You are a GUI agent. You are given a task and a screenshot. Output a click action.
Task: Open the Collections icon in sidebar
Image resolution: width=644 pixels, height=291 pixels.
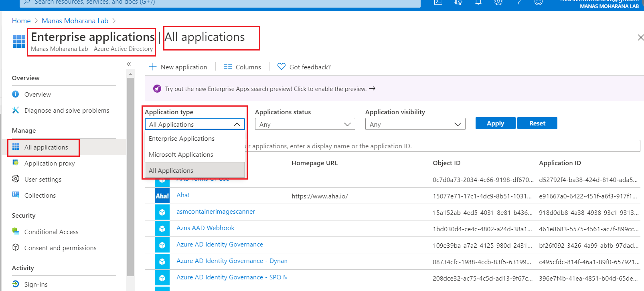[x=16, y=195]
